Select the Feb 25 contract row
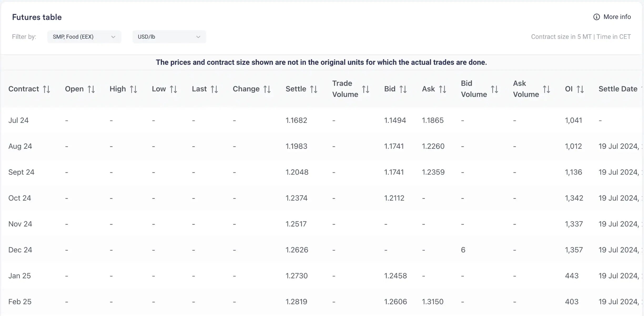Screen dimensions: 644x316 (x=321, y=302)
